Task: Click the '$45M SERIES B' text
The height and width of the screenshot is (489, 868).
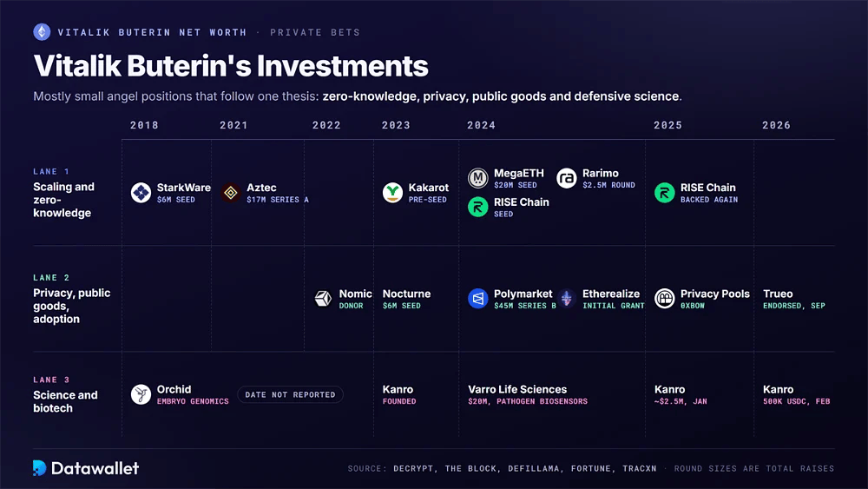Action: coord(525,306)
